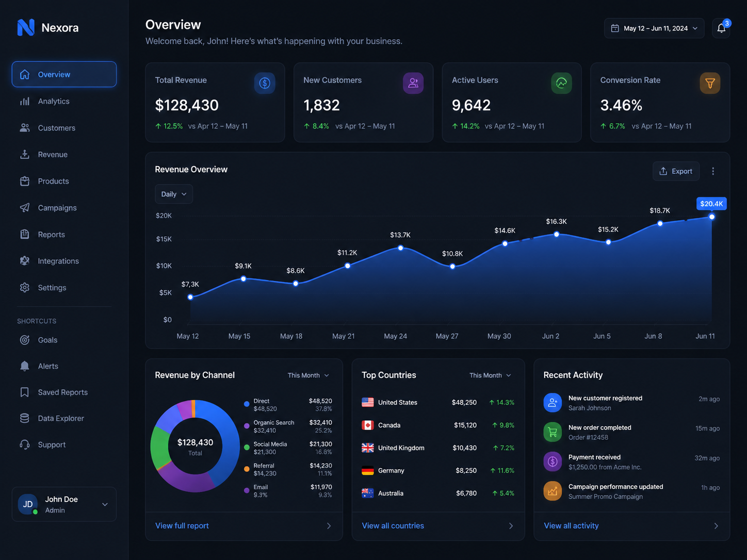
Task: Click the Data Explorer database icon
Action: tap(24, 418)
